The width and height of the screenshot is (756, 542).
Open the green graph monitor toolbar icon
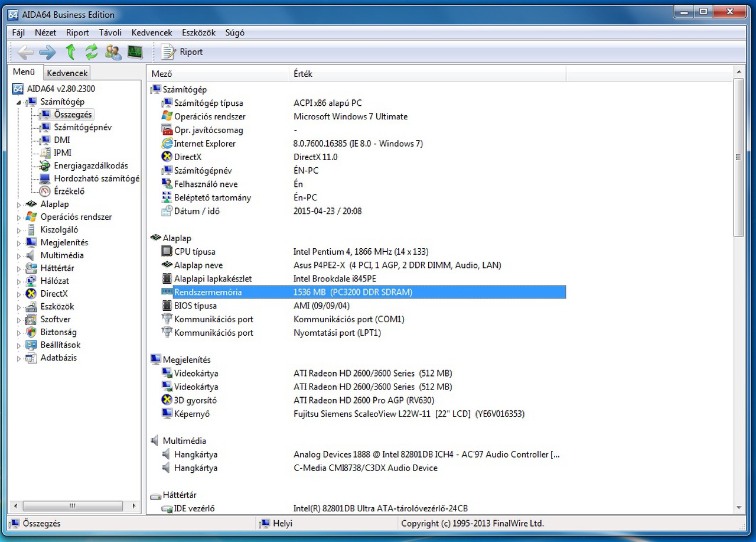pyautogui.click(x=135, y=52)
